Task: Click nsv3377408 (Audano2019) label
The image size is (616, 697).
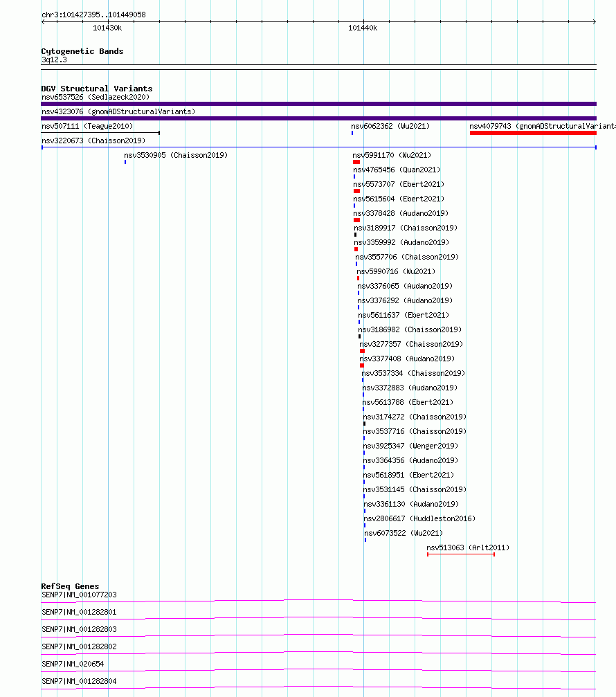Action: (407, 359)
